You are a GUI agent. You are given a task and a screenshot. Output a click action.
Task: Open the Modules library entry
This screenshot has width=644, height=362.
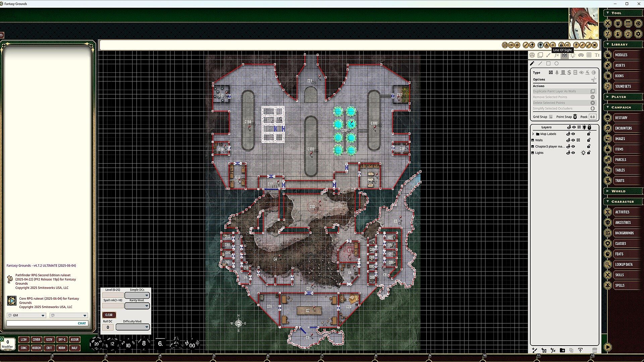click(621, 55)
